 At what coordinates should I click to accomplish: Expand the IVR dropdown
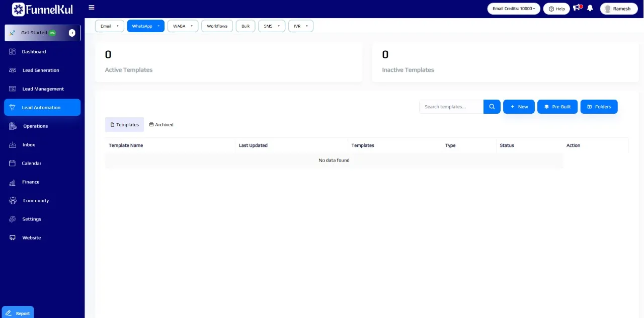(300, 26)
